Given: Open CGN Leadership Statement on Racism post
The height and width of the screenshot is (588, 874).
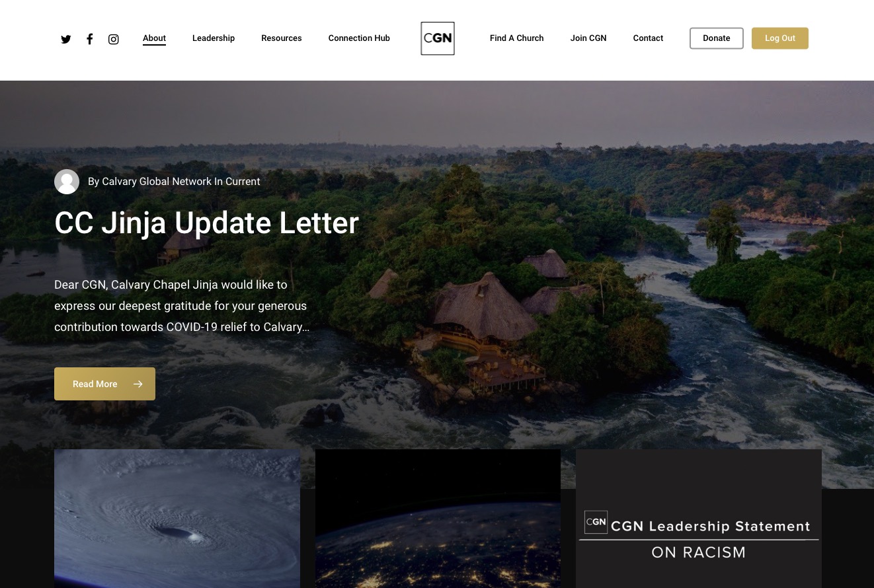Looking at the screenshot, I should [x=699, y=519].
